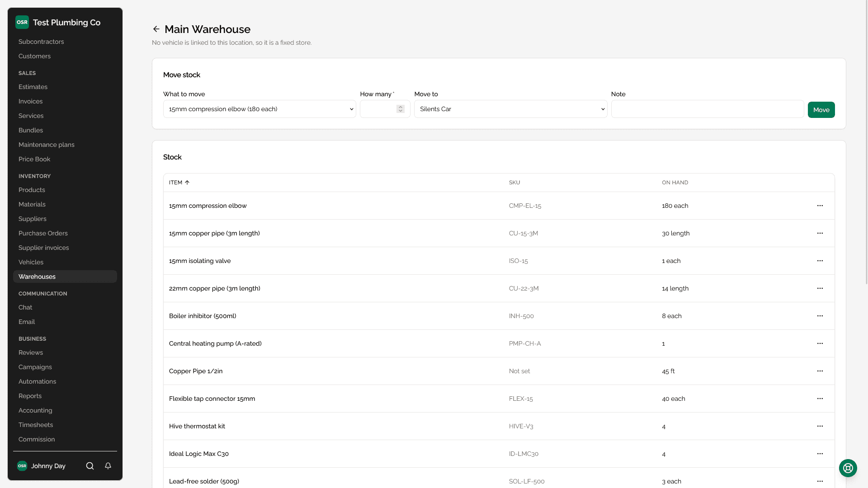Click SKU 'CU-15-3M' cell

click(524, 233)
